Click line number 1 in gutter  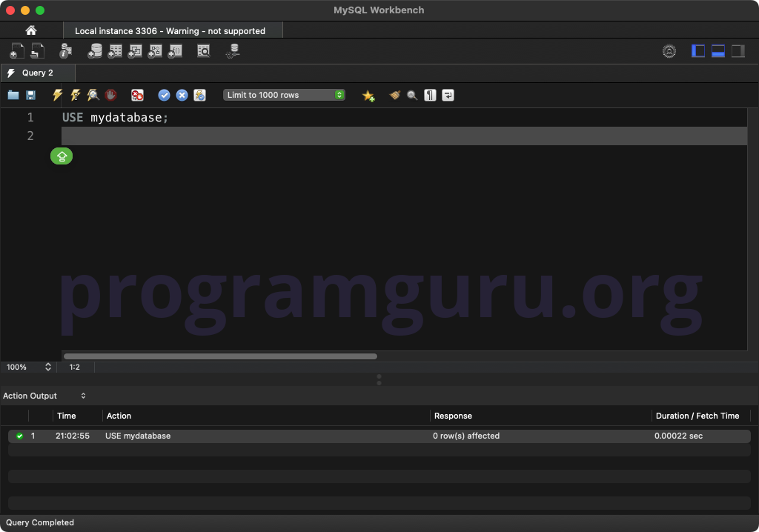pos(30,118)
